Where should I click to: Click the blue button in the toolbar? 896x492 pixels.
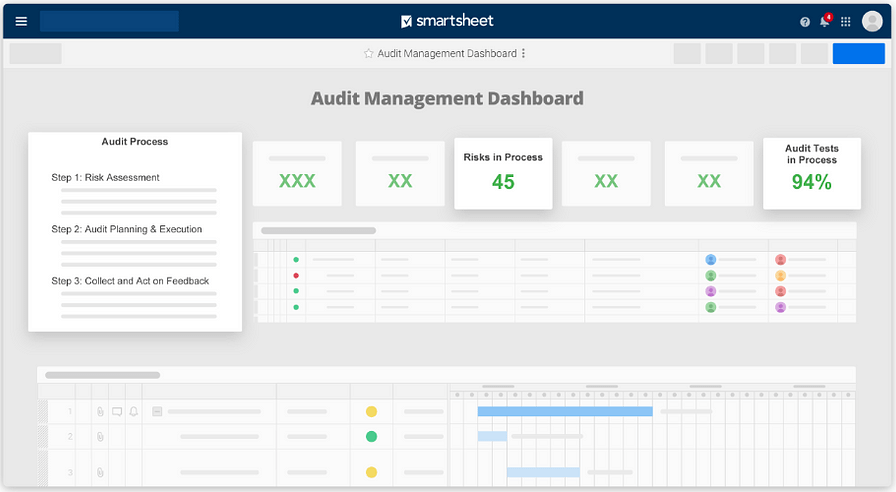click(858, 54)
